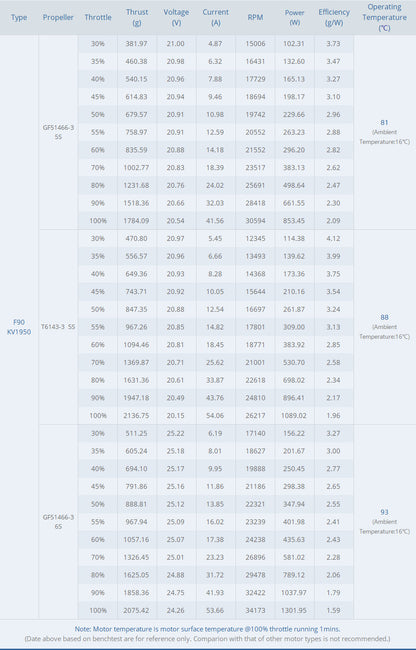The image size is (416, 650).
Task: Click the GF51466-3 6S propeller cell
Action: [x=58, y=521]
